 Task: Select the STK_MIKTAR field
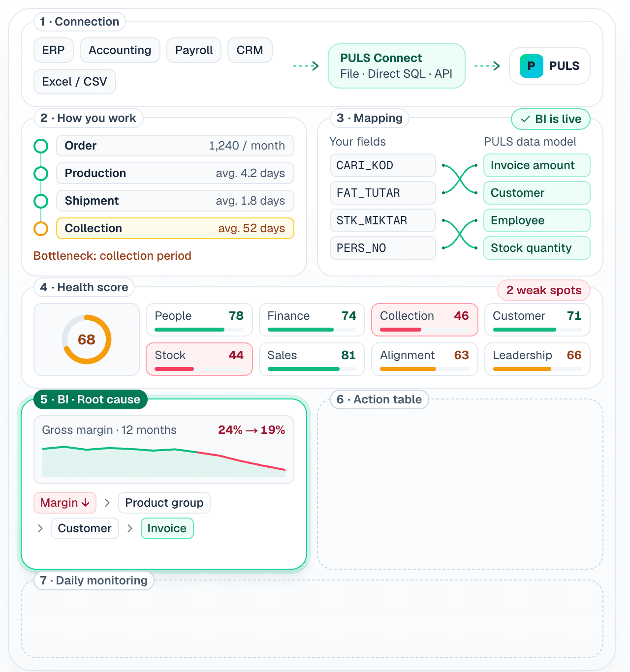[x=383, y=220]
